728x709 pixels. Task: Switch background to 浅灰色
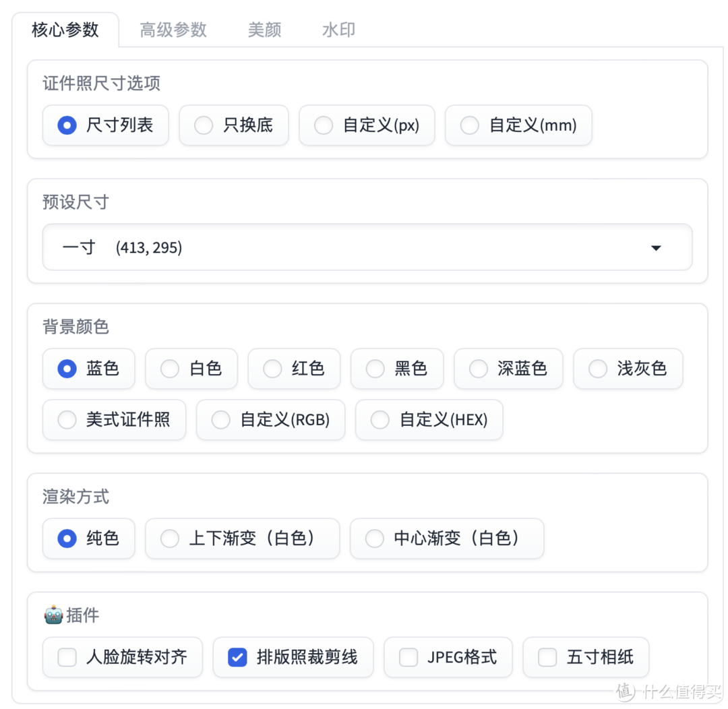click(628, 369)
